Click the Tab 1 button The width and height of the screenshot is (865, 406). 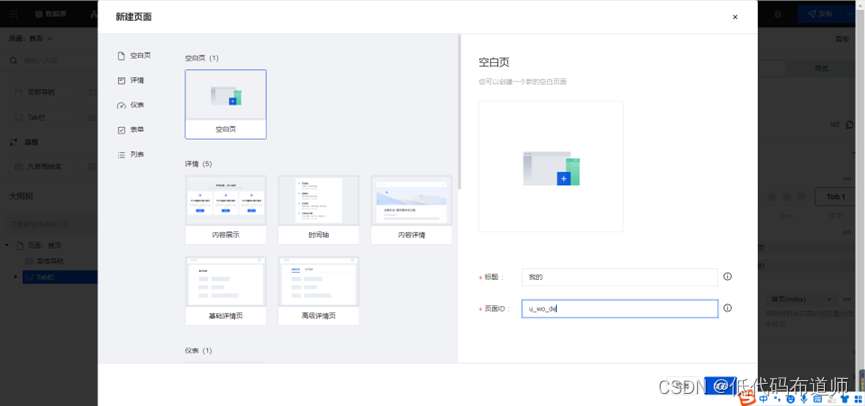click(835, 197)
